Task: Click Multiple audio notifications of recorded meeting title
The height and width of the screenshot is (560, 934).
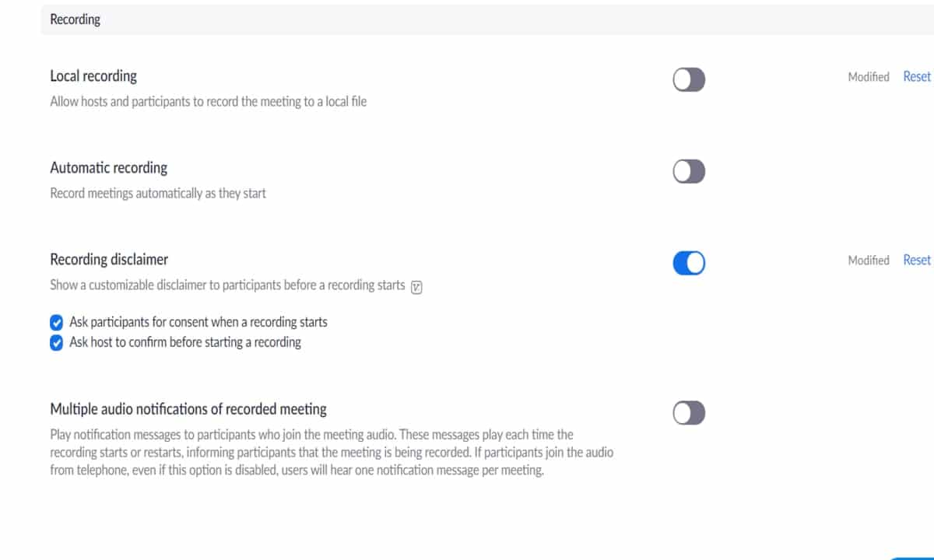Action: tap(188, 409)
